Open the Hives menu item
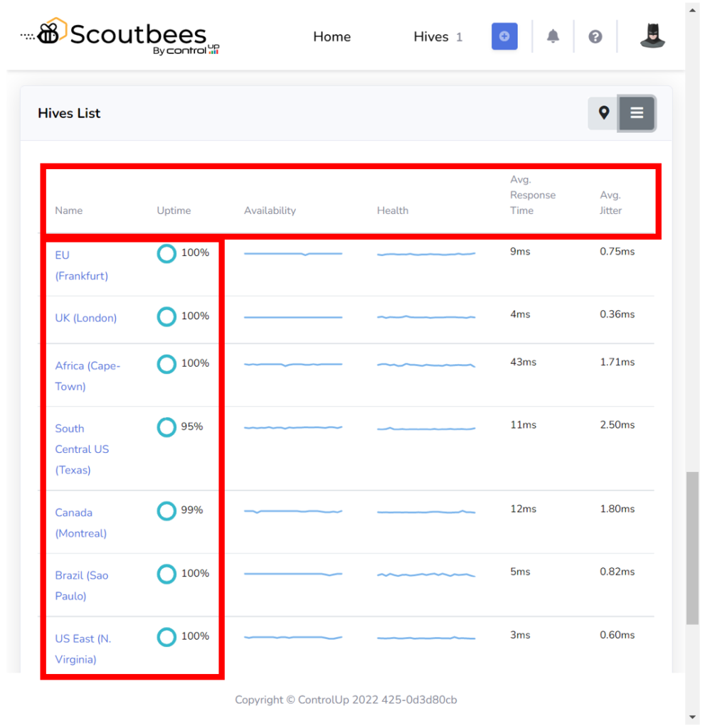This screenshot has height=728, width=705. (x=431, y=37)
